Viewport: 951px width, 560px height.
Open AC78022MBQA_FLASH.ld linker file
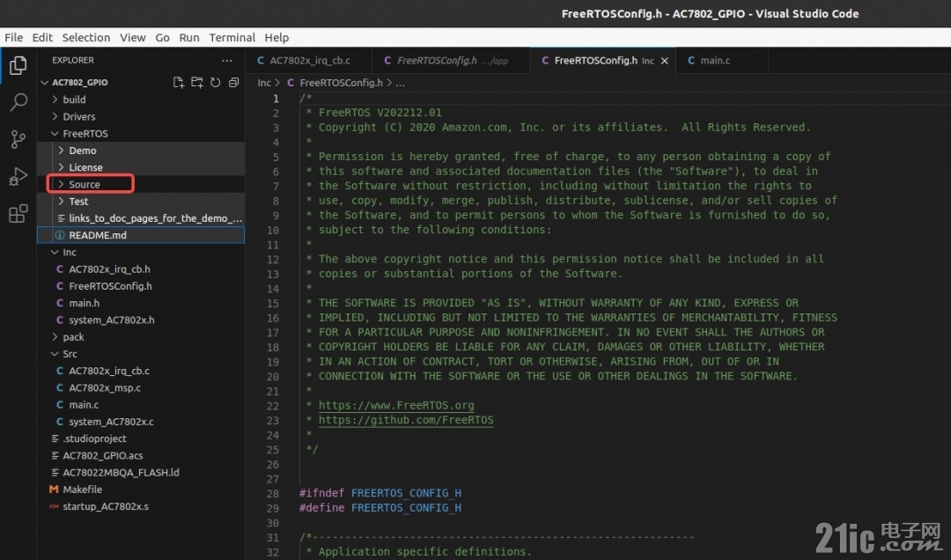[141, 473]
